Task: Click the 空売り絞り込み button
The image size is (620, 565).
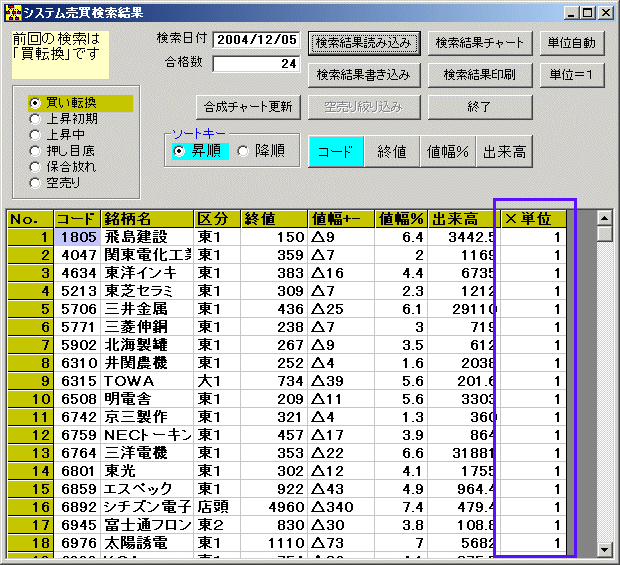Action: point(364,107)
